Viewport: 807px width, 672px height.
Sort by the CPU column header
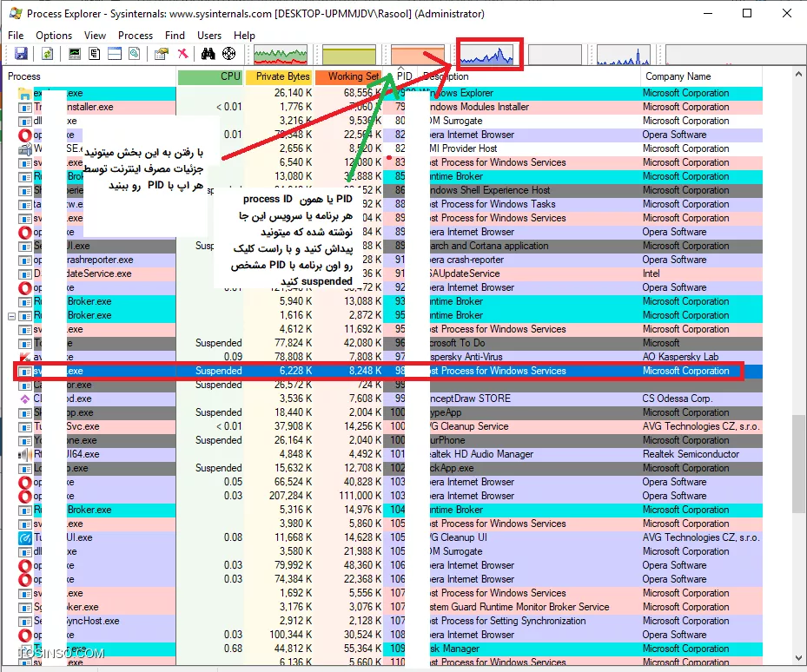click(210, 76)
